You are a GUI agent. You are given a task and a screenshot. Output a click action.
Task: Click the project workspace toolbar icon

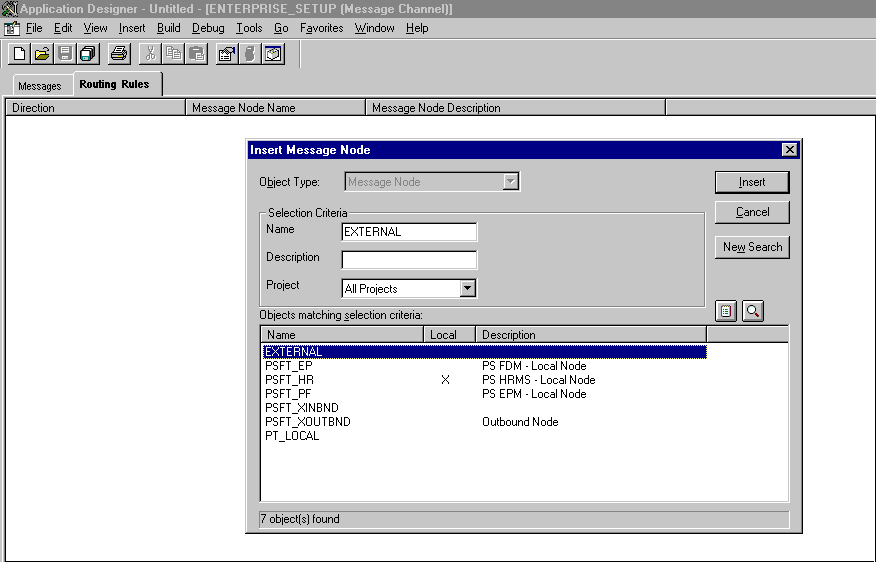[x=273, y=53]
